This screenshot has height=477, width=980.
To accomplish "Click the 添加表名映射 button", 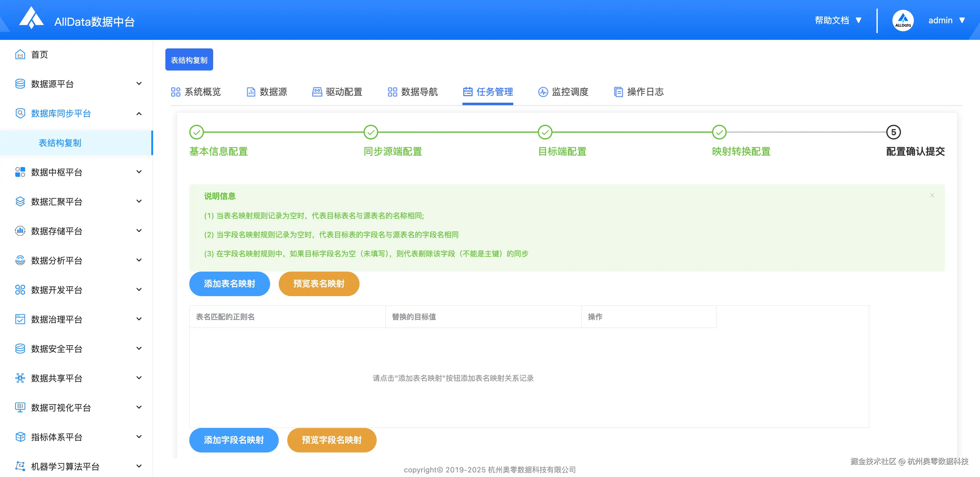I will (229, 284).
